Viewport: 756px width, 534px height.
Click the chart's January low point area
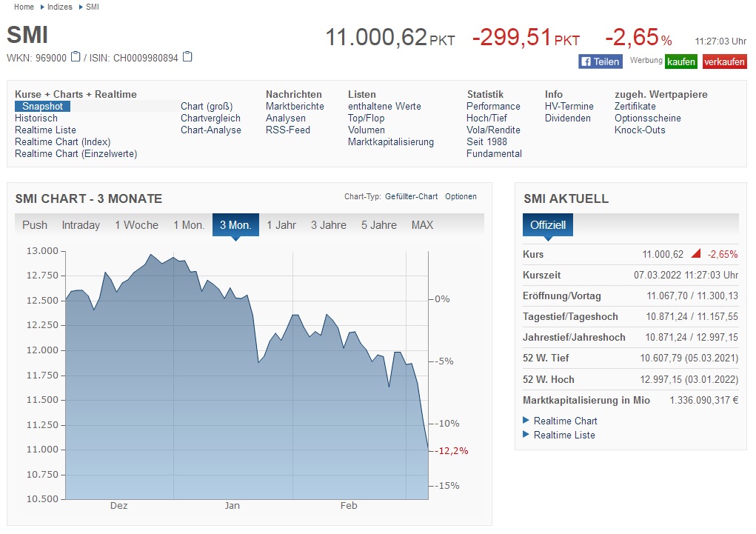point(258,361)
